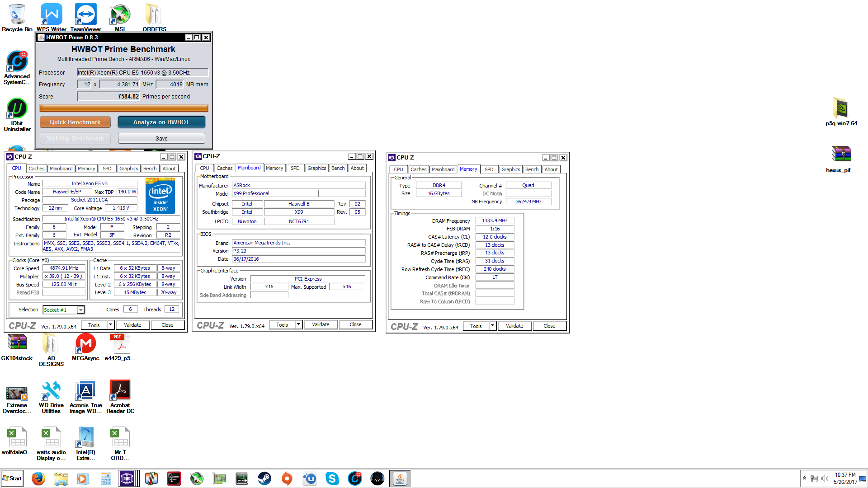
Task: Click the DRAM Frequency value 1333.4 MHz
Action: click(495, 221)
